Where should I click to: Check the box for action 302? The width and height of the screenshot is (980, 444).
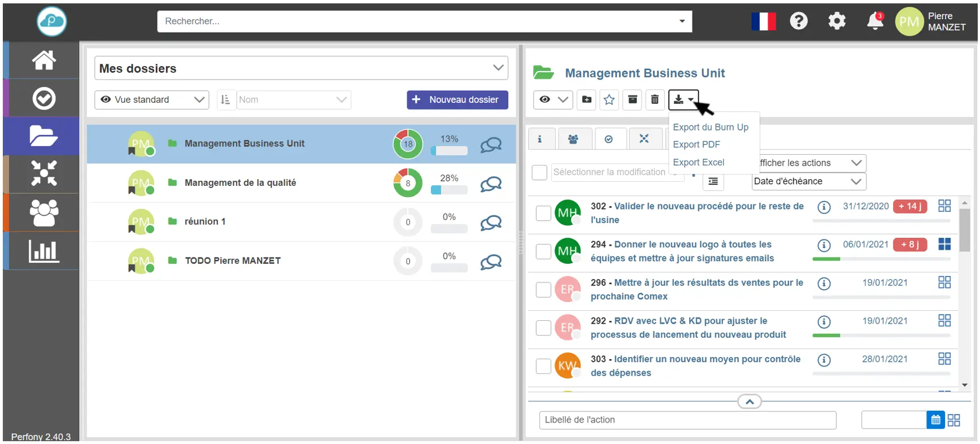[x=543, y=213]
